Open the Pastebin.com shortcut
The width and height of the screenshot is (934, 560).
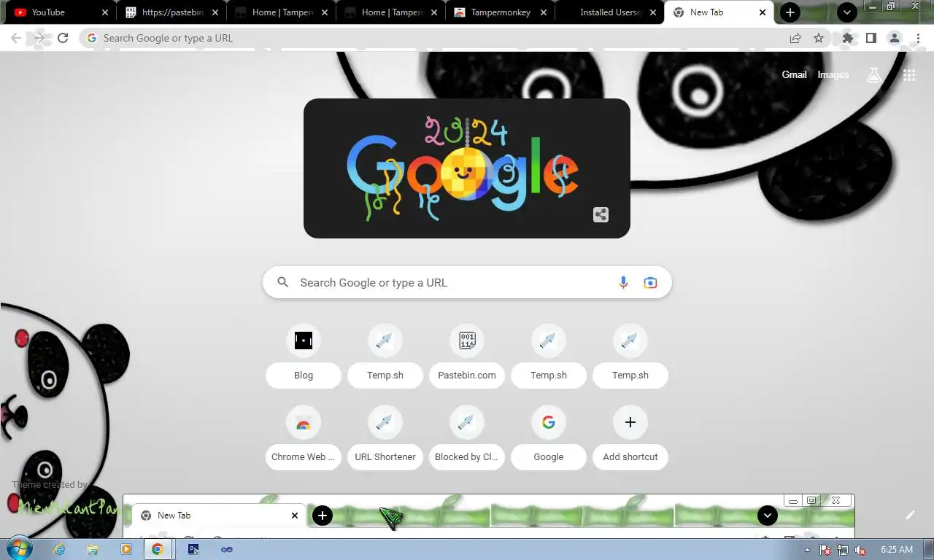pyautogui.click(x=467, y=357)
